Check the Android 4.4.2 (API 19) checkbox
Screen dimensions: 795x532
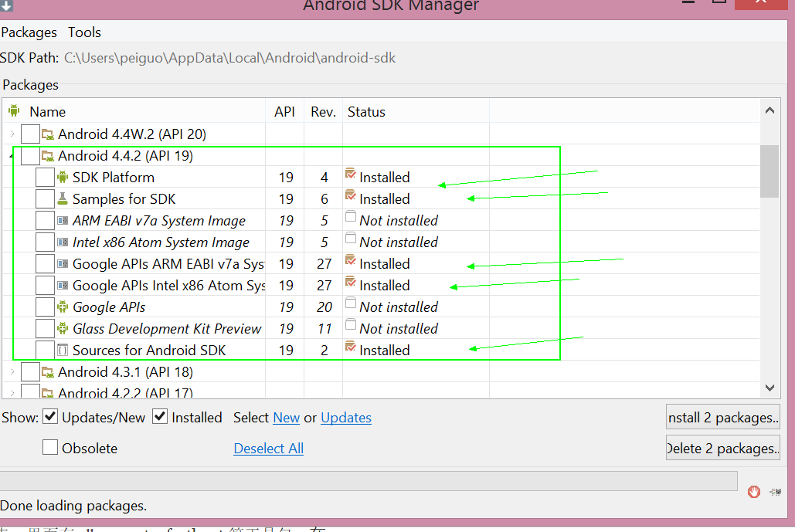(x=30, y=156)
